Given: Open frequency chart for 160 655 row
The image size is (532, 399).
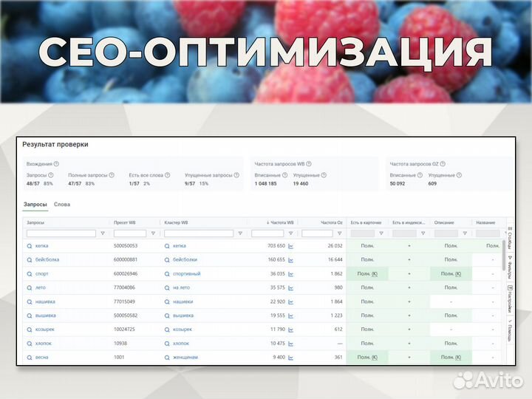Looking at the screenshot, I should [x=291, y=260].
